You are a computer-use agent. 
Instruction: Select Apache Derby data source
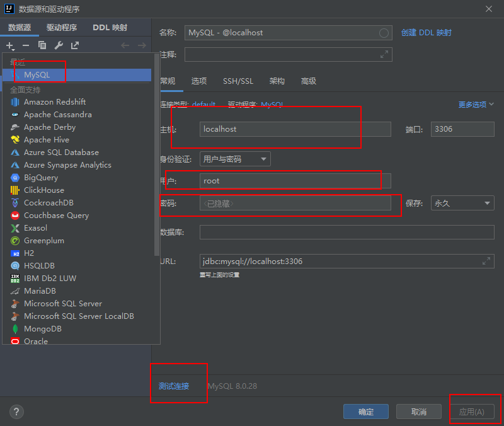76,127
